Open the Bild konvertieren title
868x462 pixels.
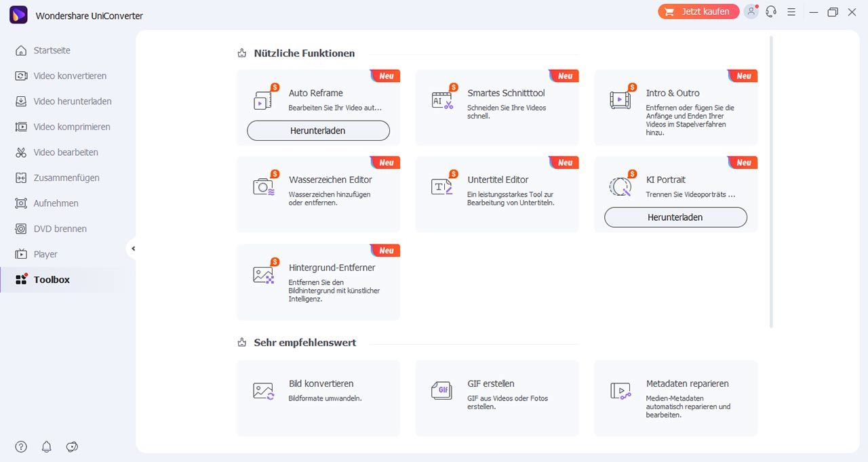click(321, 383)
